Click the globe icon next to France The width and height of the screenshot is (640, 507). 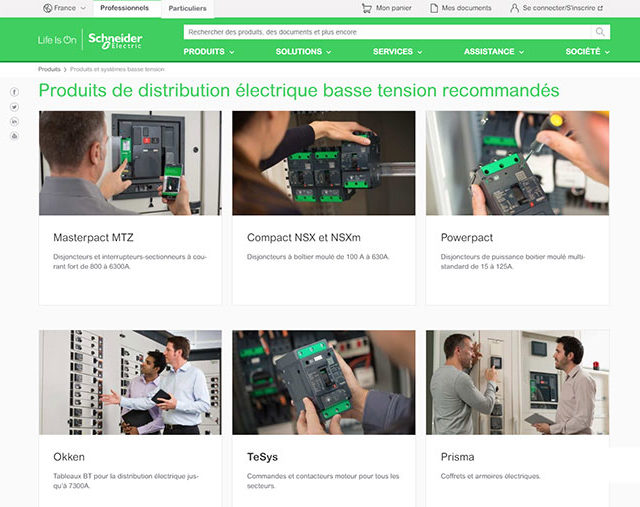point(47,8)
